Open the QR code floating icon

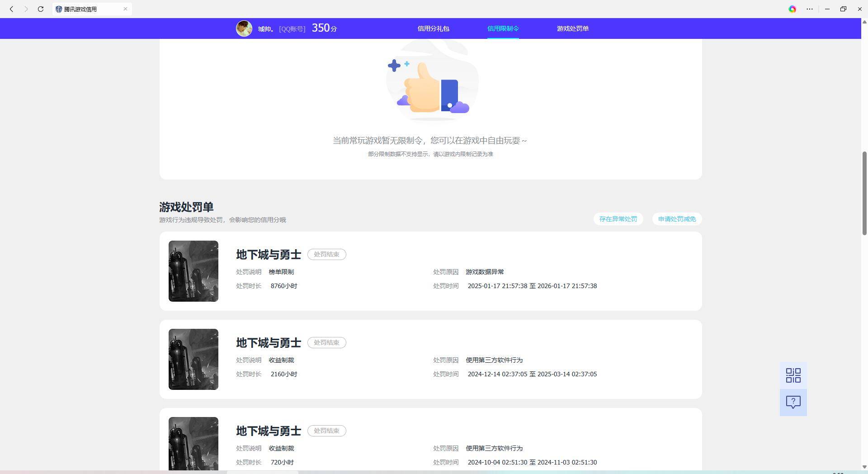point(793,375)
